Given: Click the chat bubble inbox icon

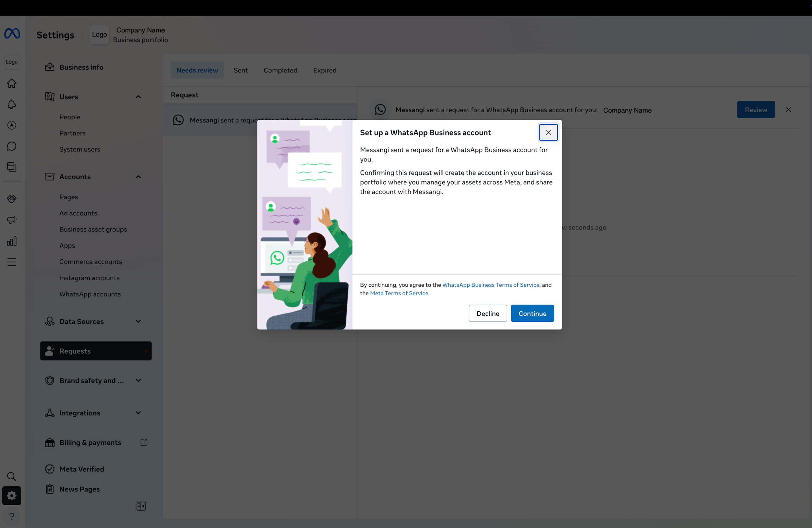Looking at the screenshot, I should click(12, 146).
